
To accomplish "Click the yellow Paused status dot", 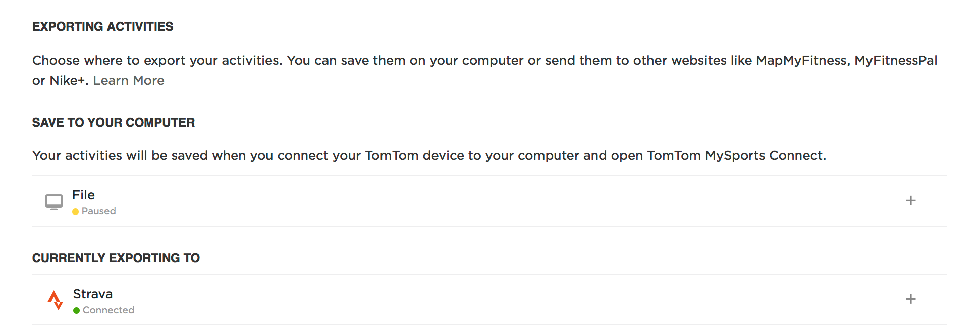I will point(75,211).
